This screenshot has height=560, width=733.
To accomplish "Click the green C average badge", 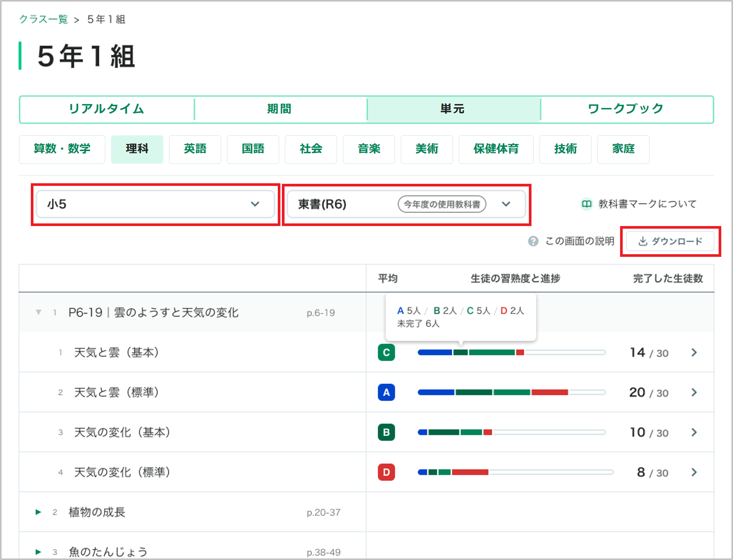I will [387, 352].
